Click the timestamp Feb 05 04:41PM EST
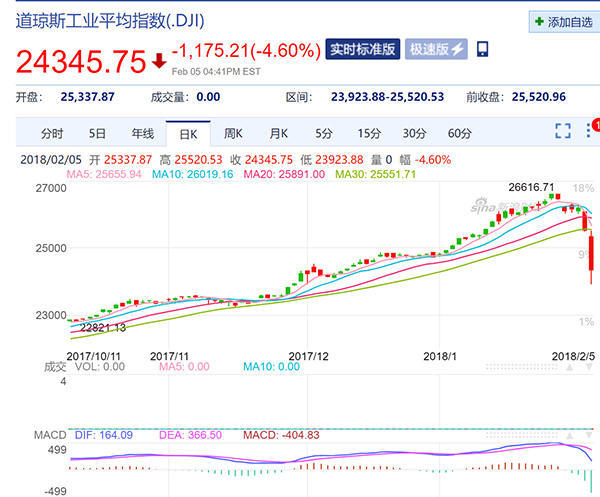Screen dimensions: 600x497 pyautogui.click(x=216, y=72)
